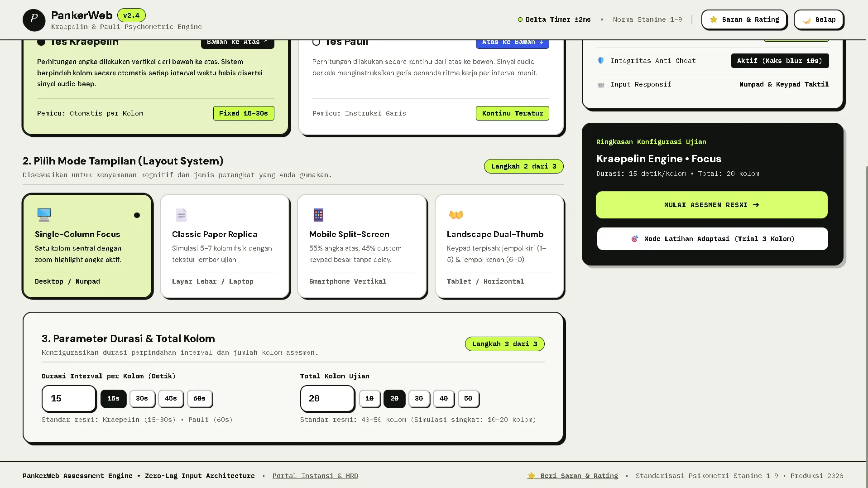Click the arrow icon on Mulai Asesmen Resmi
Viewport: 868px width, 488px height.
(756, 205)
